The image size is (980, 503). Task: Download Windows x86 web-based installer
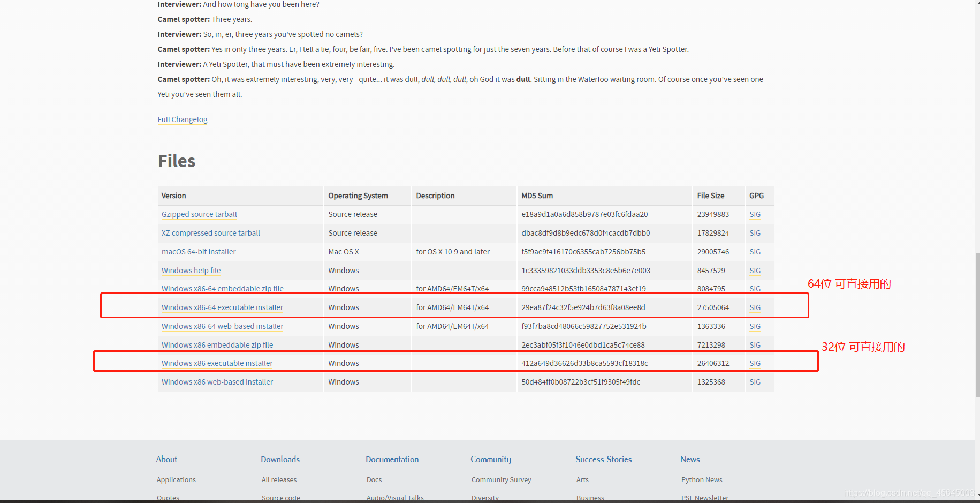(217, 382)
